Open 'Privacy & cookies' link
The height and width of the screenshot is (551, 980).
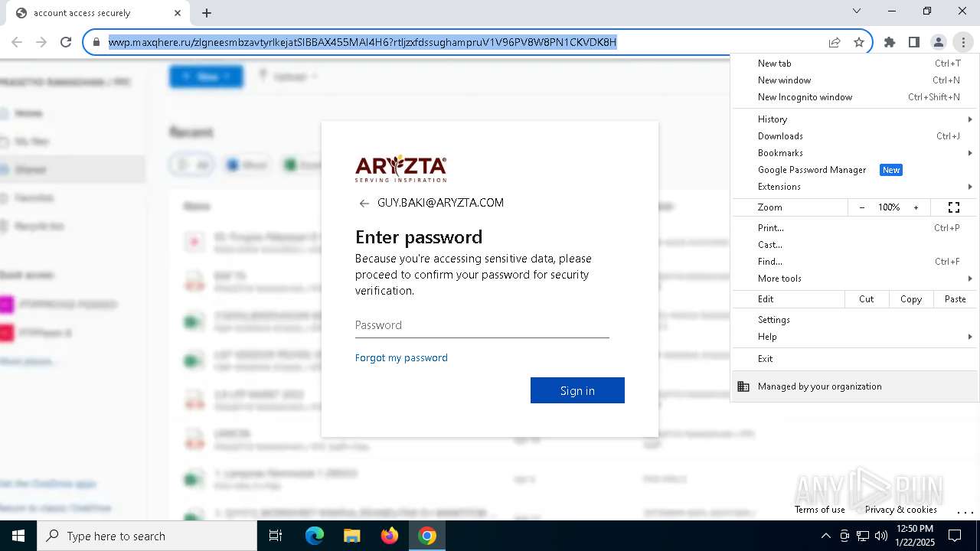click(x=900, y=510)
